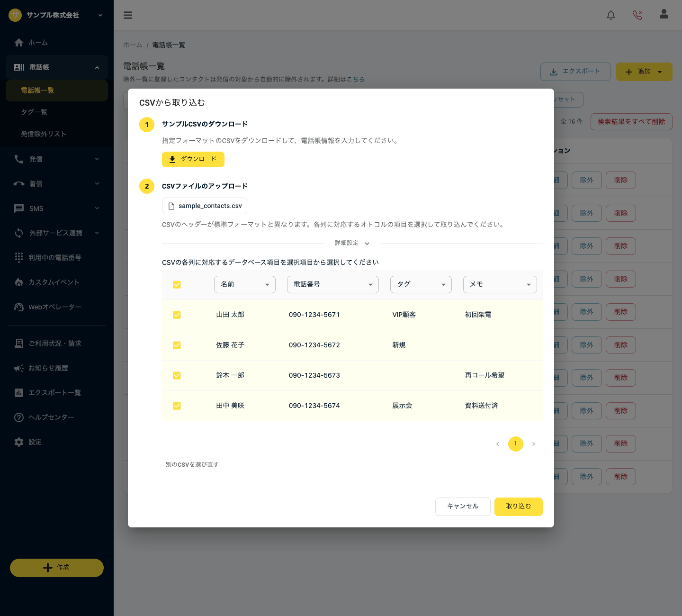
Task: Click the SMS message bubble icon
Action: coord(19,208)
